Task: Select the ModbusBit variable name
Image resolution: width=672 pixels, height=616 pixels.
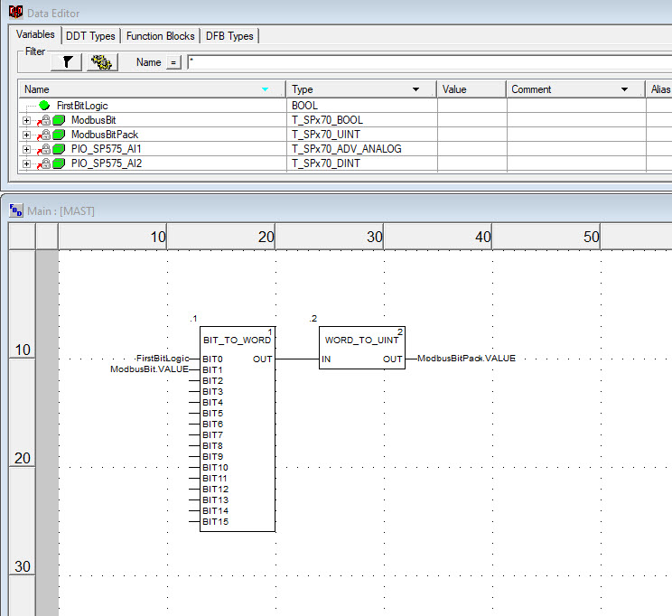Action: click(93, 120)
